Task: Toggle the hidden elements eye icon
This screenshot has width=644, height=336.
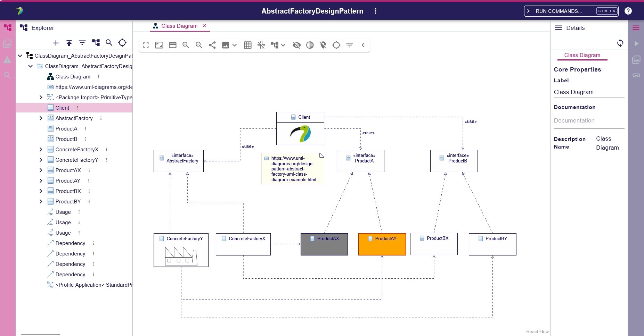Action: click(x=296, y=45)
